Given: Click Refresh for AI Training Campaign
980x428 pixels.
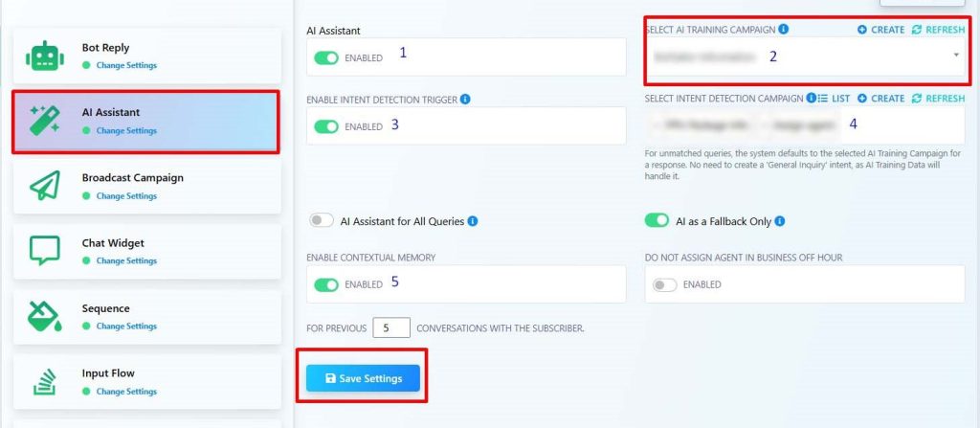Looking at the screenshot, I should coord(938,30).
